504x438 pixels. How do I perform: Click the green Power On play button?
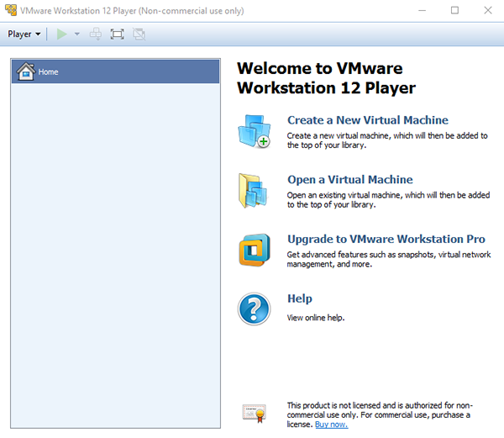click(61, 34)
